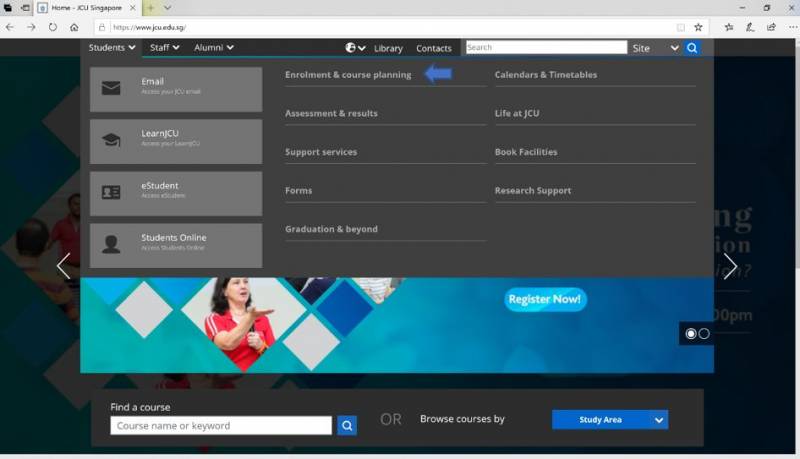Image resolution: width=800 pixels, height=459 pixels.
Task: Refresh the page in browser toolbar
Action: [52, 27]
